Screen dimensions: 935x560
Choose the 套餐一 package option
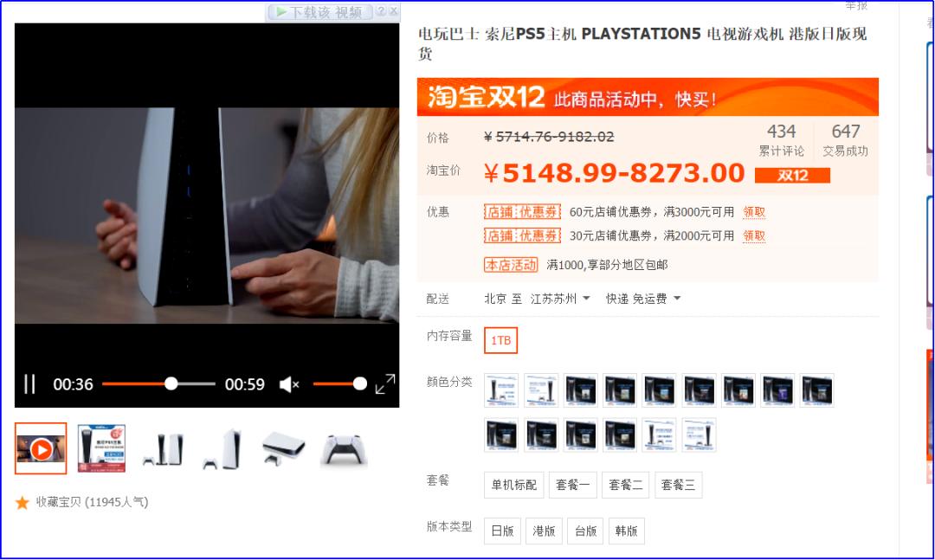click(x=572, y=485)
